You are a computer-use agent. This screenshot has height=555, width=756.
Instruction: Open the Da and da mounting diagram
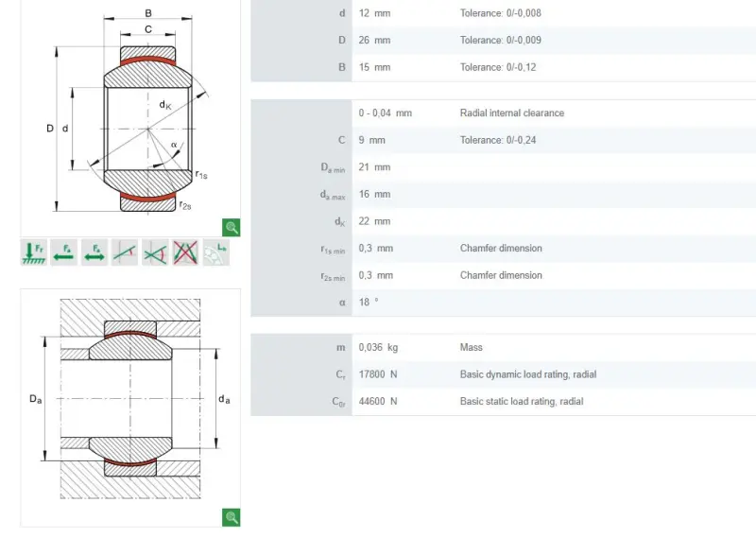click(x=130, y=408)
